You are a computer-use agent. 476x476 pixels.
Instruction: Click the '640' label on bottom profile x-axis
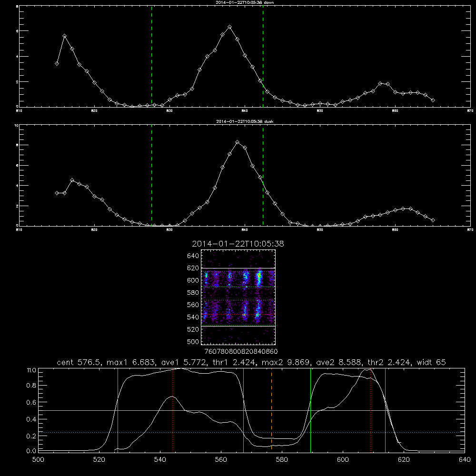tap(465, 460)
